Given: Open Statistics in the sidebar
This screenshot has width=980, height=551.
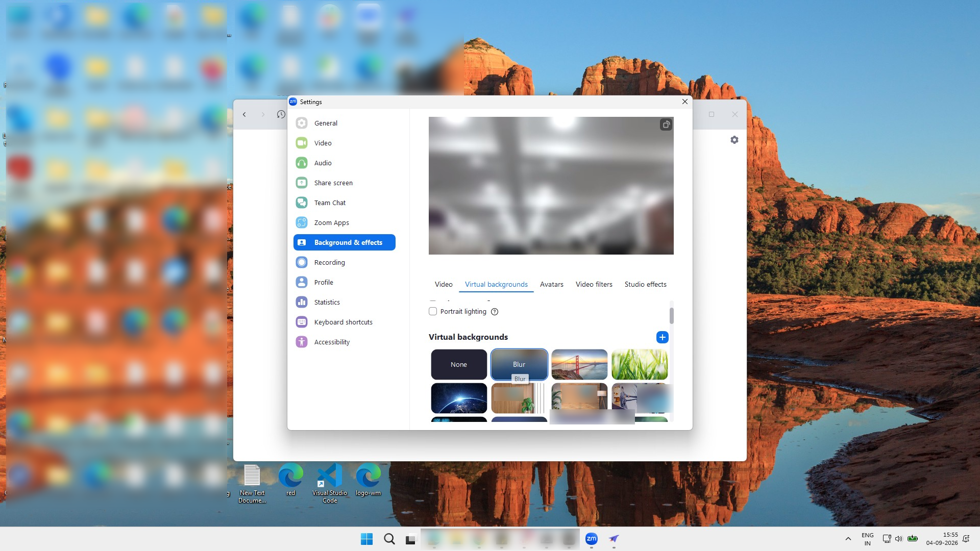Looking at the screenshot, I should 345,302.
